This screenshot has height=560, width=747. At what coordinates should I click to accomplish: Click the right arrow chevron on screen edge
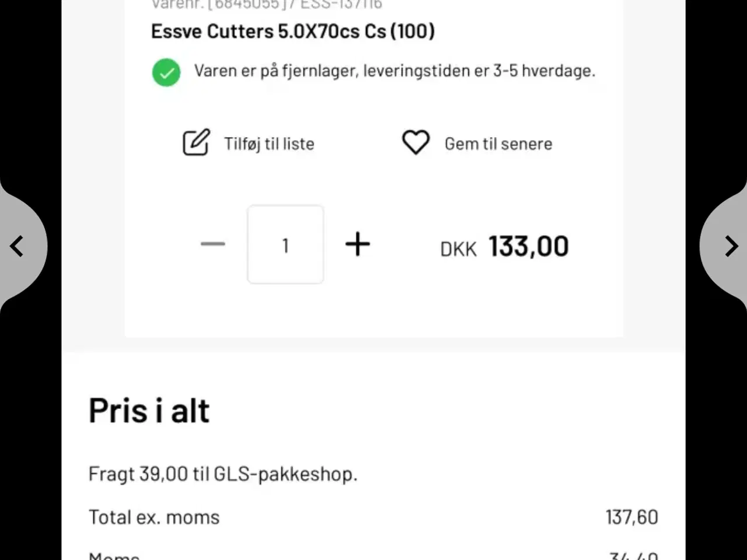coord(730,246)
